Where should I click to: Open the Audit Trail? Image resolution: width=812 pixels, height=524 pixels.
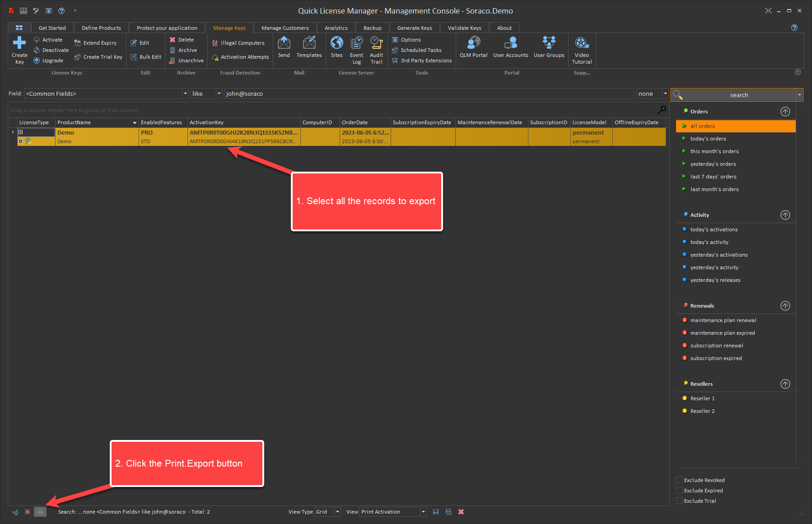click(x=377, y=50)
